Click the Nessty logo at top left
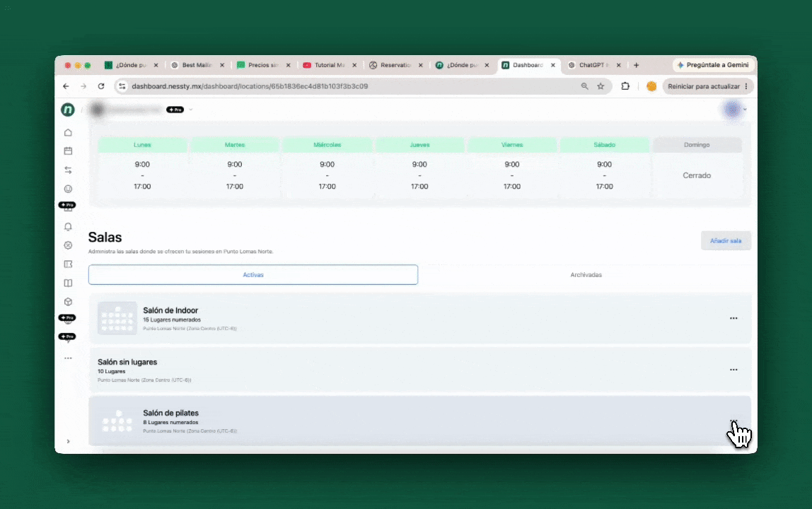This screenshot has height=509, width=812. 68,110
